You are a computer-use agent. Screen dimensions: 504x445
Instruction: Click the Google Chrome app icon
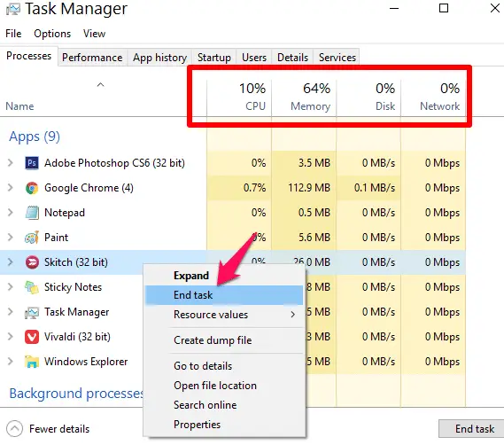point(32,188)
